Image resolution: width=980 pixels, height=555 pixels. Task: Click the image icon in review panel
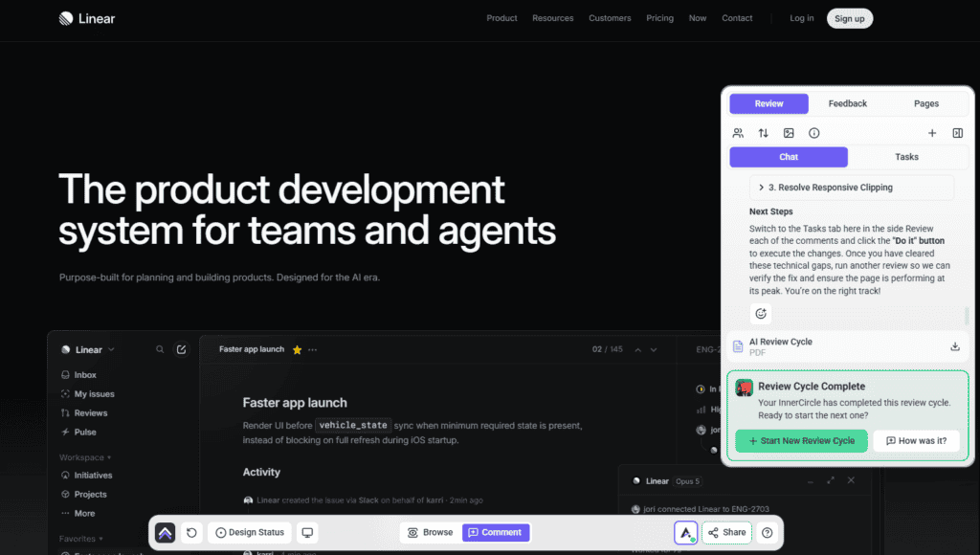(789, 133)
